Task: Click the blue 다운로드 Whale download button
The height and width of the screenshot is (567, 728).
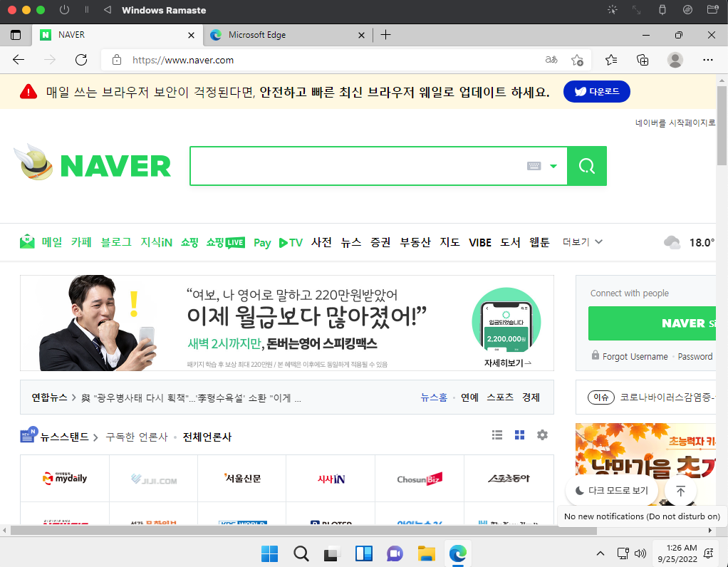Action: tap(597, 91)
